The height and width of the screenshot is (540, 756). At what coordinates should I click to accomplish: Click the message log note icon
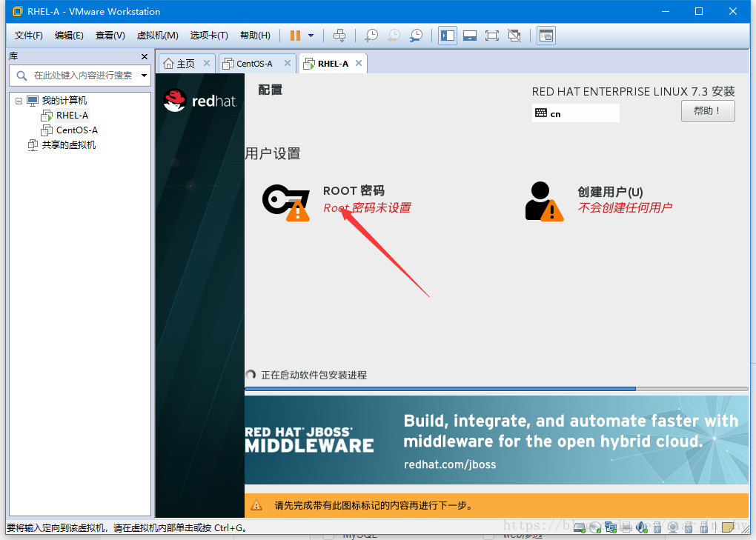pos(728,527)
